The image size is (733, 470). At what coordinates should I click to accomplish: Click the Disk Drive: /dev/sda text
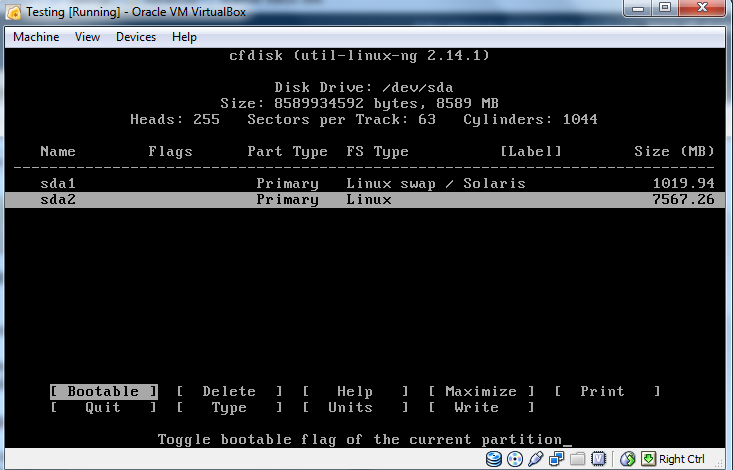tap(364, 87)
